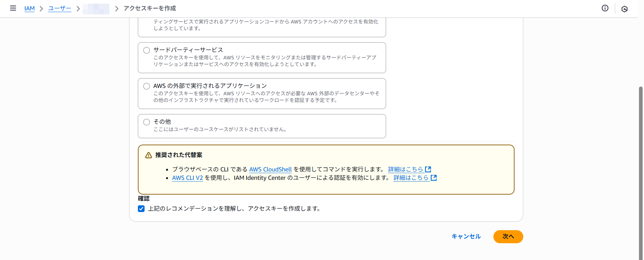Click external link icon after CLI V2 details
The width and height of the screenshot is (644, 260).
[434, 178]
